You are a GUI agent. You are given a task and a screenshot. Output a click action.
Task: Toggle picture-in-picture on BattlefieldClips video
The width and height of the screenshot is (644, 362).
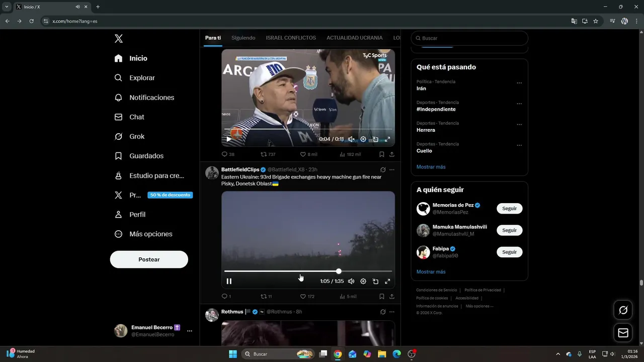pos(375,282)
